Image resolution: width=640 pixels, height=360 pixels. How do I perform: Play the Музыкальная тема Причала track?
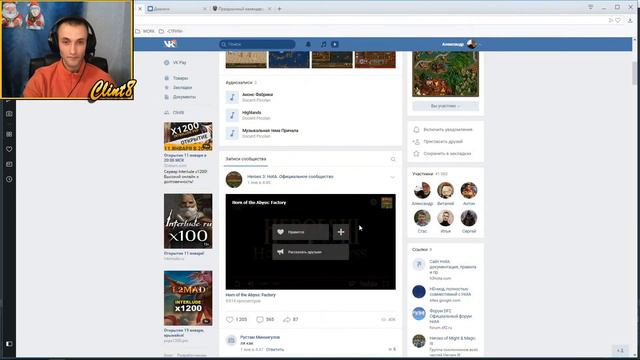tap(232, 133)
